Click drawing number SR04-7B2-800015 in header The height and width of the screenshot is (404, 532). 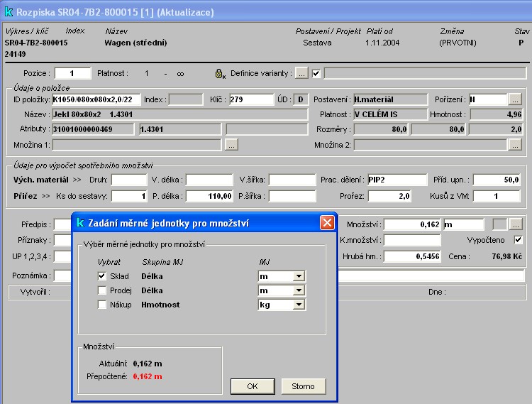tap(36, 43)
